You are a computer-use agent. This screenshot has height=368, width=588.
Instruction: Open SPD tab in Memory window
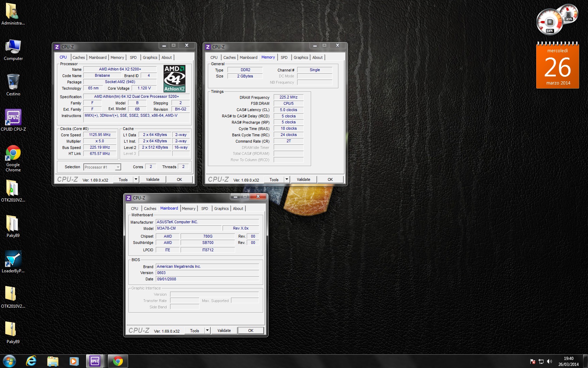(284, 57)
